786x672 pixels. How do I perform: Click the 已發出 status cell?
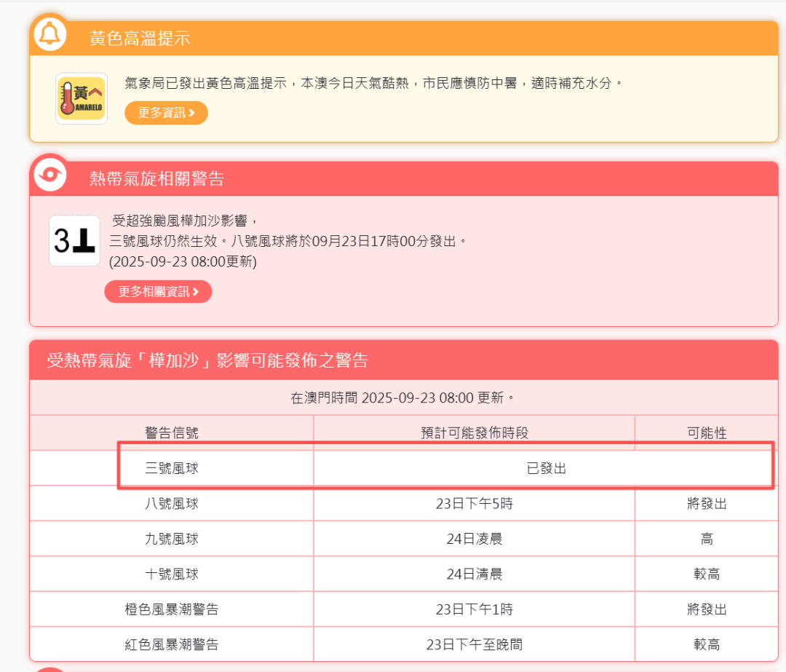pyautogui.click(x=546, y=469)
